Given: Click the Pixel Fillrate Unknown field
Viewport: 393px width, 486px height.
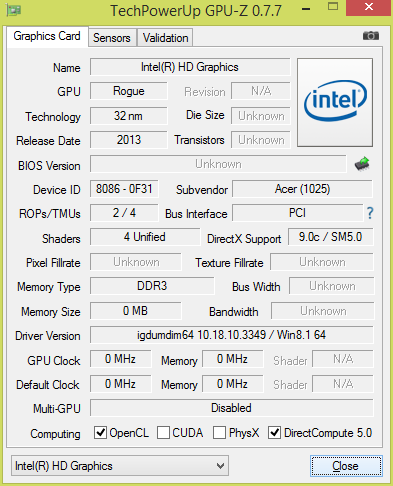Looking at the screenshot, I should point(136,262).
